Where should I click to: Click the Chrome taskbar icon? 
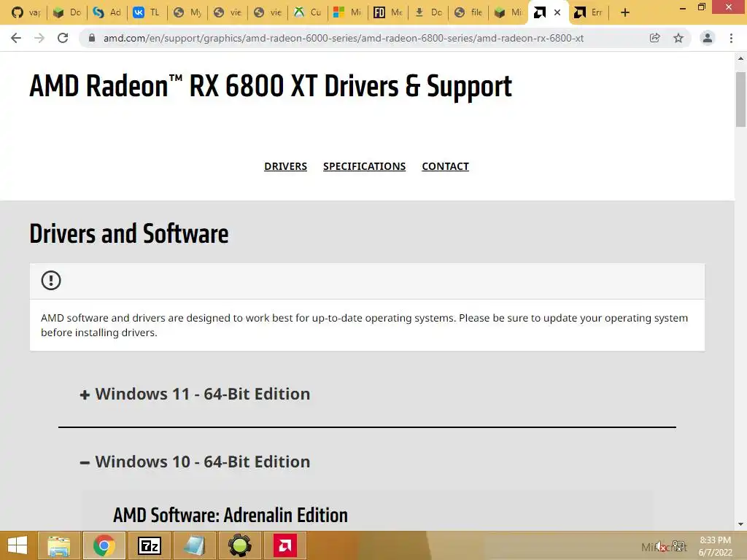[x=104, y=545]
